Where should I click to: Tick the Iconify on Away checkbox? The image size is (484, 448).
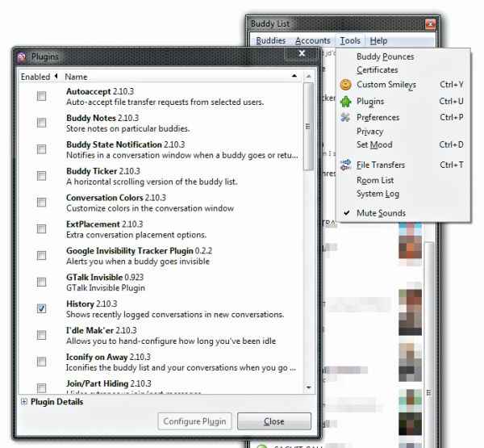41,362
